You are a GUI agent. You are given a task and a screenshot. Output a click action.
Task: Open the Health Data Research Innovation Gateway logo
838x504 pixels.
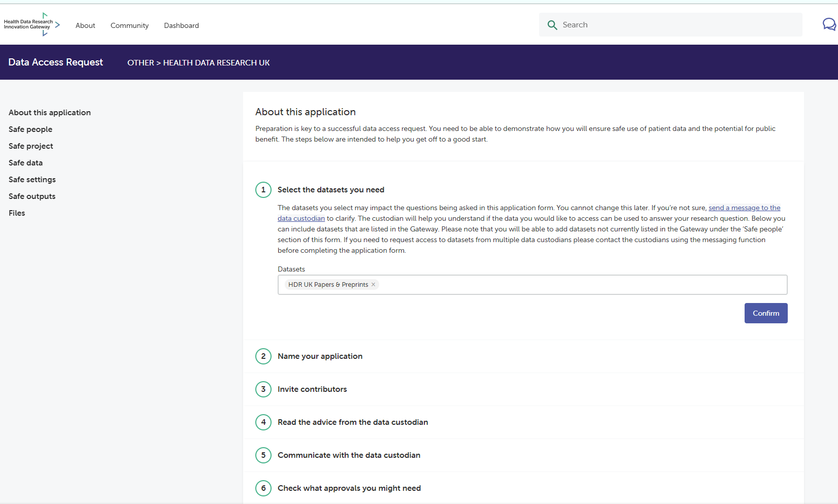pyautogui.click(x=32, y=24)
